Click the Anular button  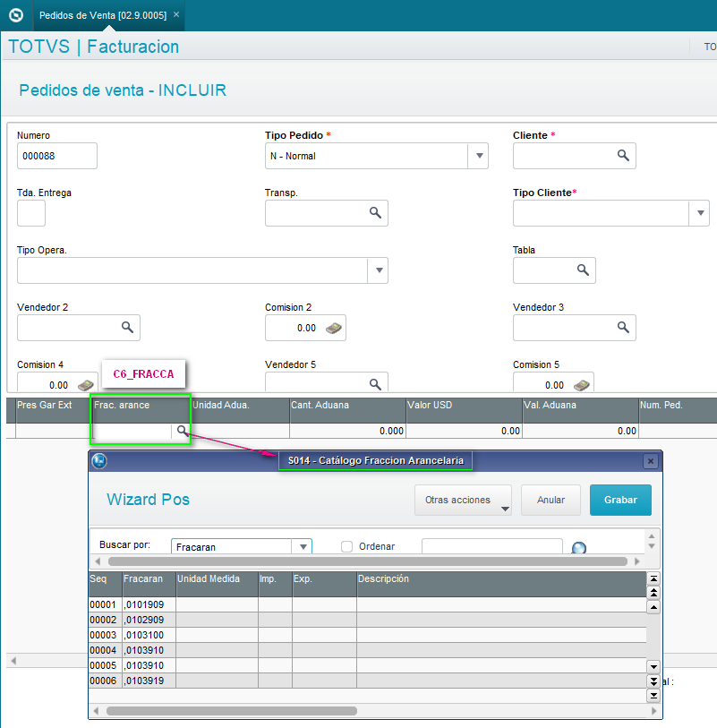tap(551, 500)
